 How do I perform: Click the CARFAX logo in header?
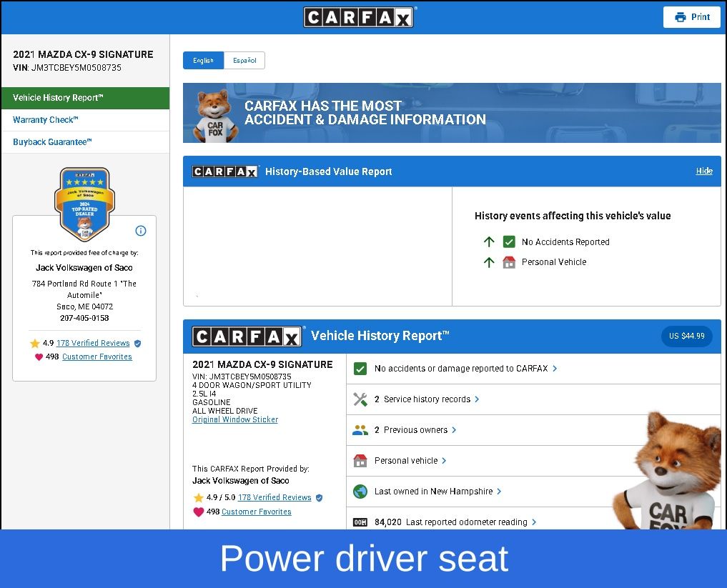[359, 17]
